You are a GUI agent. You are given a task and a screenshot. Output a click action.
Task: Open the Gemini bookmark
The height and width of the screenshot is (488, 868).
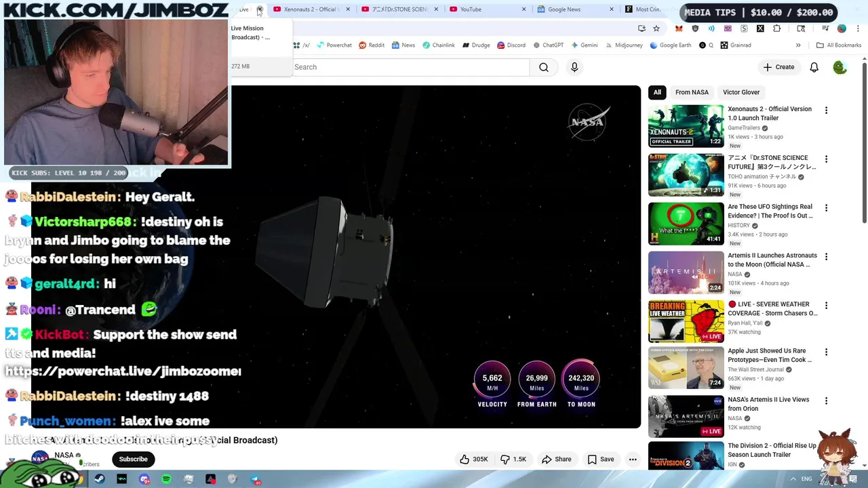[x=584, y=45]
